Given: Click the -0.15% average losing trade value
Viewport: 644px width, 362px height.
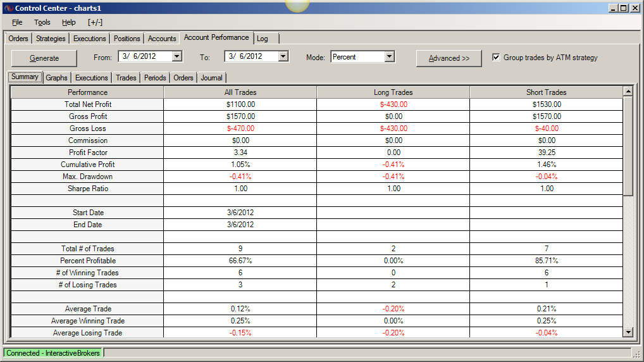Looking at the screenshot, I should pyautogui.click(x=240, y=333).
